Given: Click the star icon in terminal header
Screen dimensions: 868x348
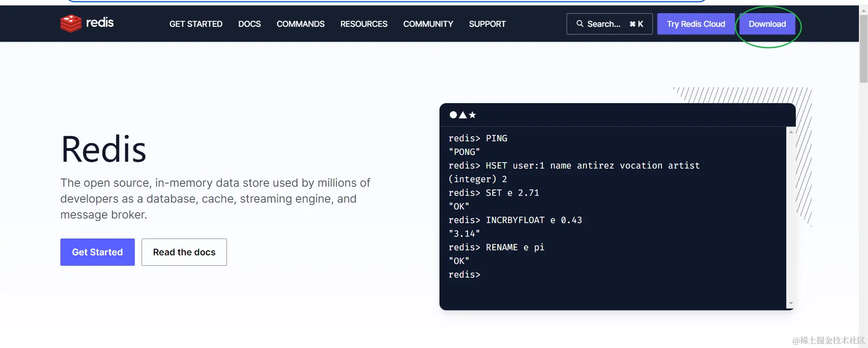Looking at the screenshot, I should [473, 115].
